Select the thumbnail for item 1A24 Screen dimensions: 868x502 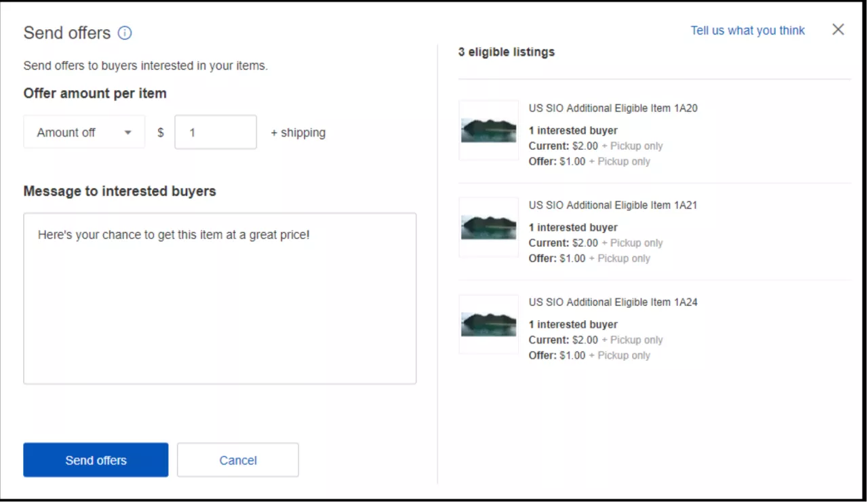pos(488,324)
